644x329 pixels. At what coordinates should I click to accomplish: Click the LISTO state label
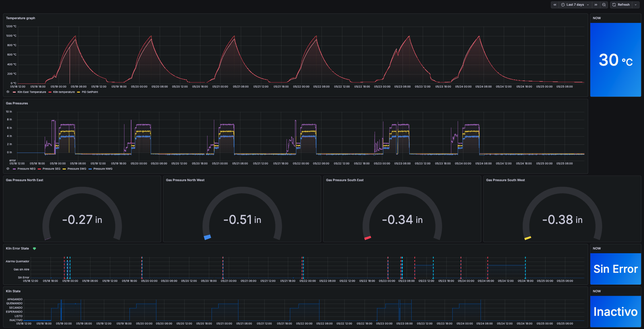point(18,316)
